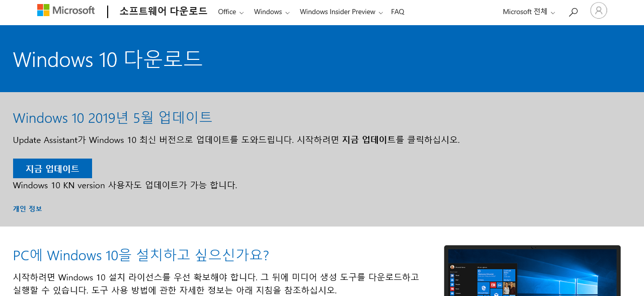
Task: Click the laptop Windows 10 image
Action: 532,271
